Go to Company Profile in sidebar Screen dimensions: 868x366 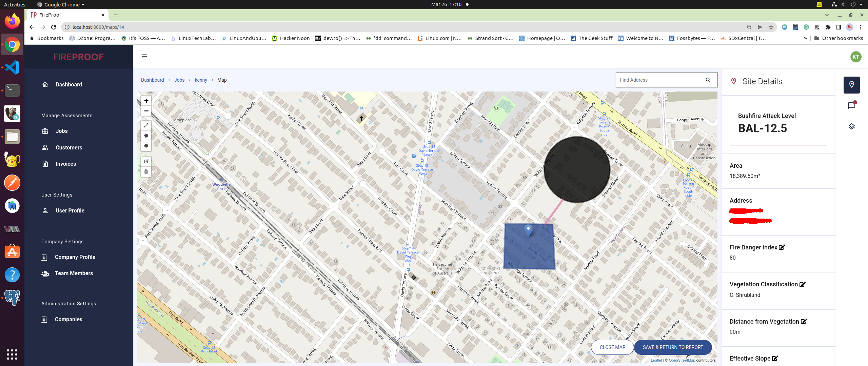[x=75, y=257]
